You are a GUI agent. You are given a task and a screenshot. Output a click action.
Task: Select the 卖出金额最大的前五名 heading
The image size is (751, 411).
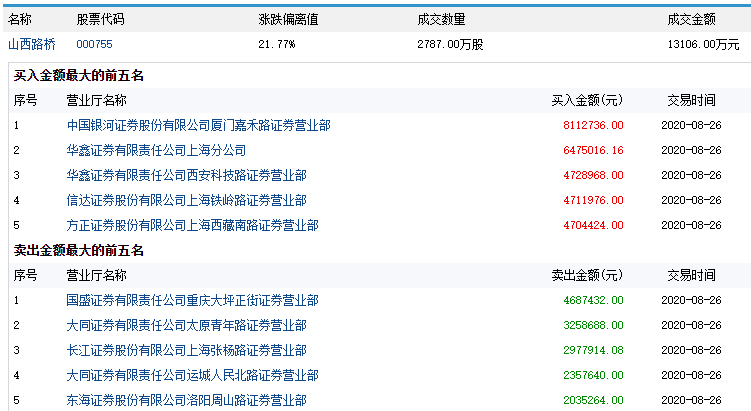79,251
